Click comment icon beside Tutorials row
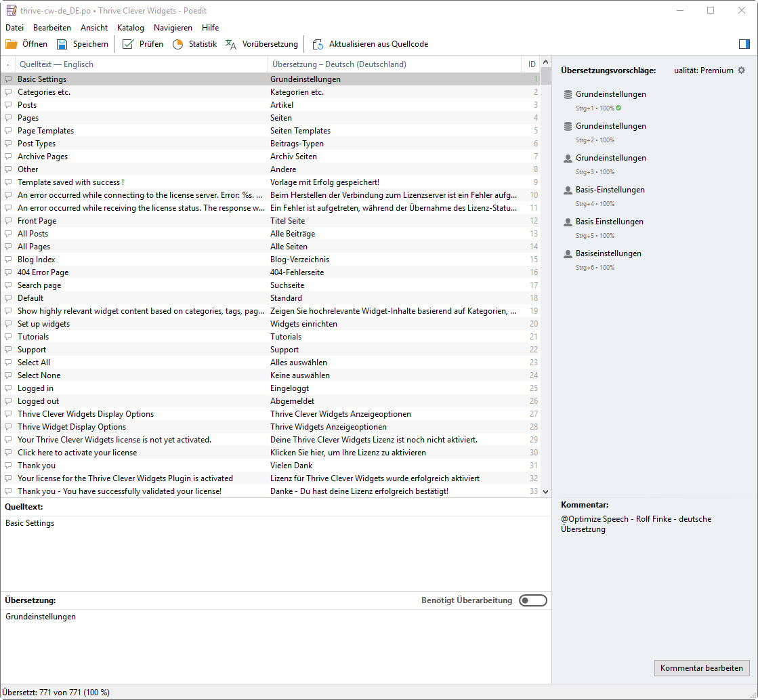The width and height of the screenshot is (758, 700). 8,336
